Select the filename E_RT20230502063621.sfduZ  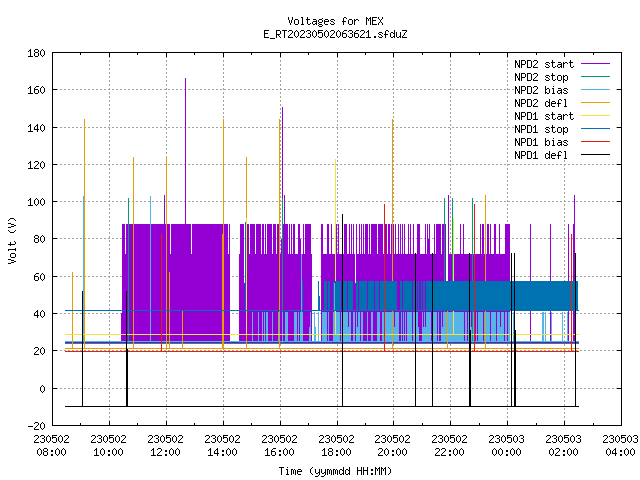335,34
